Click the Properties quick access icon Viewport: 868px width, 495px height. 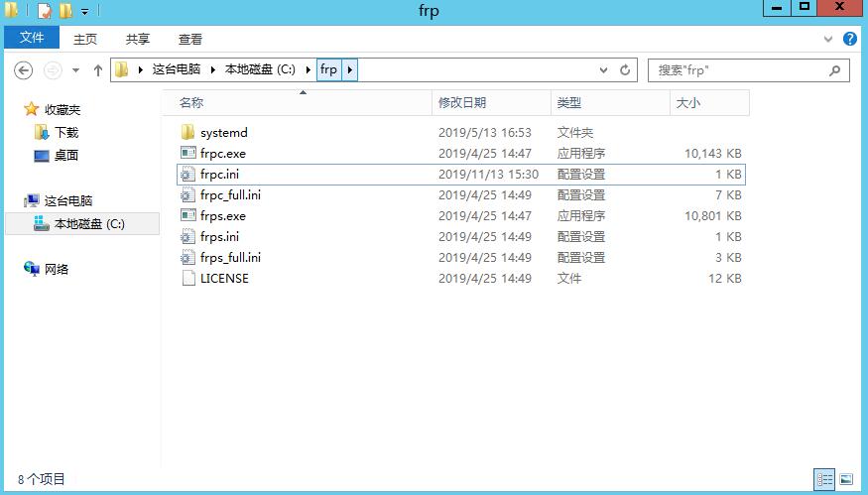coord(45,10)
